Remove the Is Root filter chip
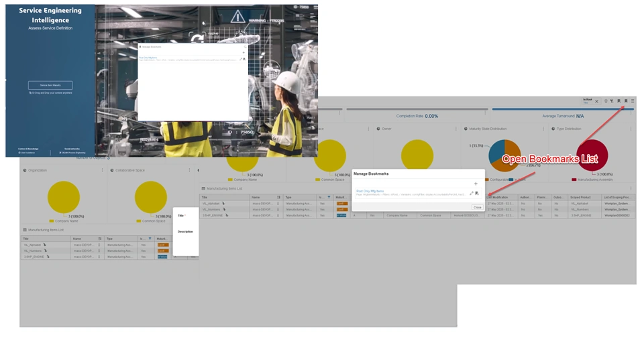Viewport: 644px width, 337px height. (596, 101)
